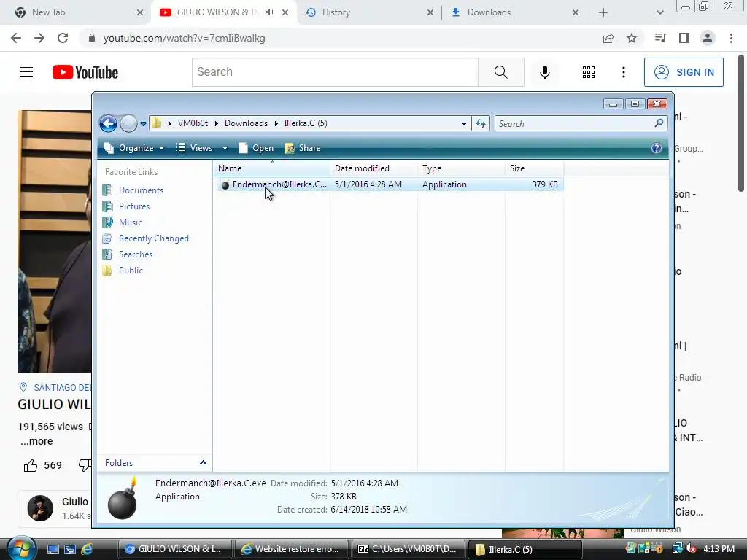The width and height of the screenshot is (747, 560).
Task: Click the YouTube search magnifier button
Action: click(x=501, y=72)
